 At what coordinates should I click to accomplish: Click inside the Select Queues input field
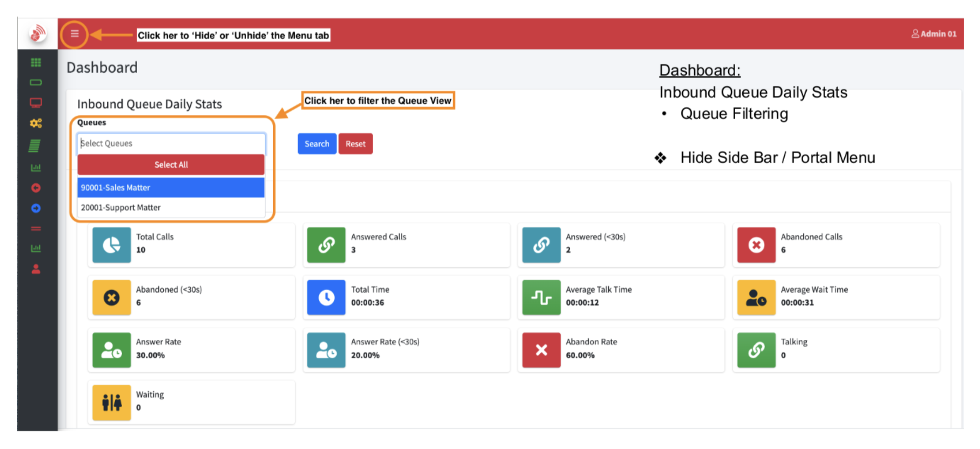(x=171, y=143)
